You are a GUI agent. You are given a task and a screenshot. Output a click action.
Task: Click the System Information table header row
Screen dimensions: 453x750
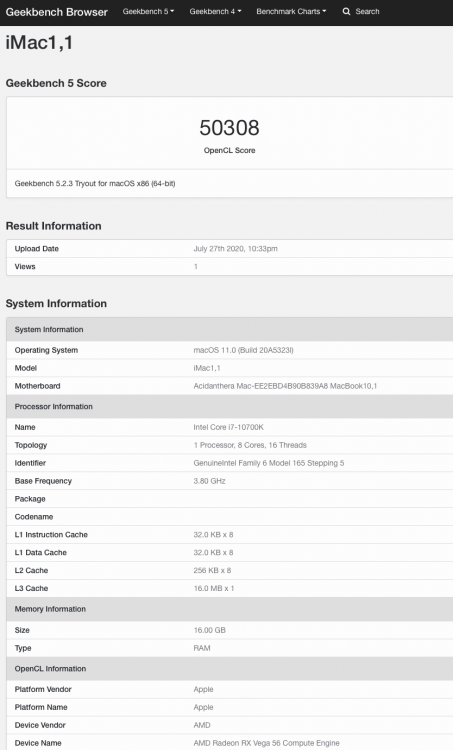[230, 330]
